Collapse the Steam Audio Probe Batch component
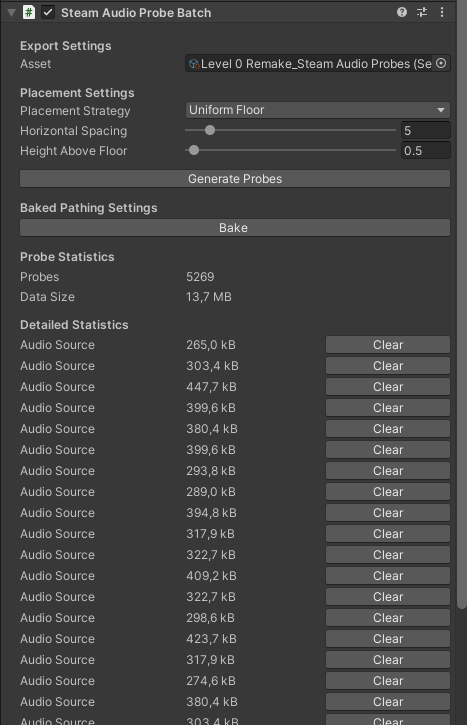 click(11, 12)
